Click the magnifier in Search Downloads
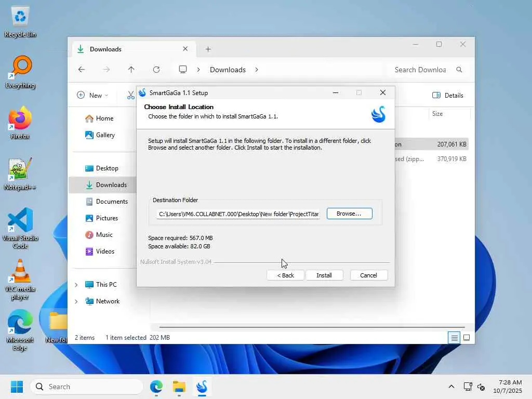Image resolution: width=532 pixels, height=399 pixels. click(459, 70)
